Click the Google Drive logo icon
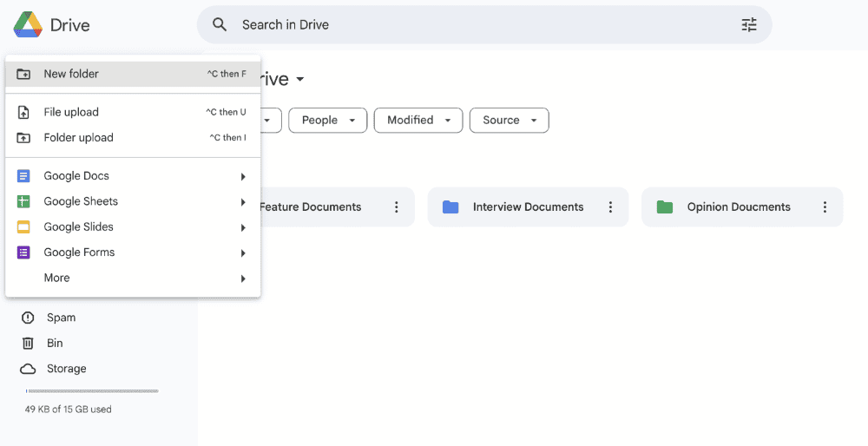This screenshot has height=446, width=868. pyautogui.click(x=29, y=25)
